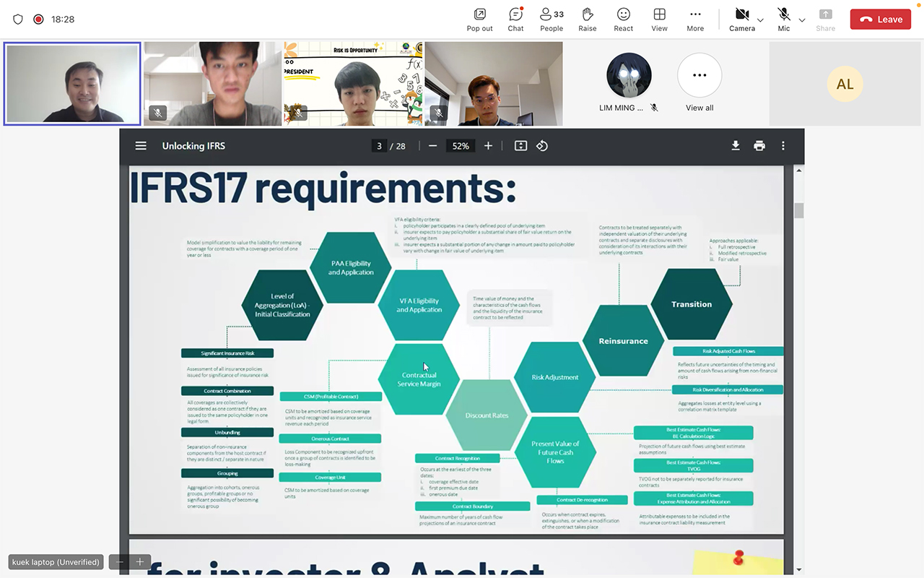This screenshot has height=578, width=924.
Task: Click the Contract Boundary label
Action: [473, 506]
